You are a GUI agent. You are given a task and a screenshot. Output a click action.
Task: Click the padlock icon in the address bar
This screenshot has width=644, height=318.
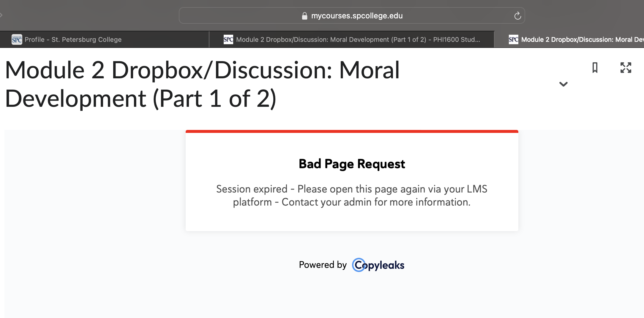tap(304, 15)
